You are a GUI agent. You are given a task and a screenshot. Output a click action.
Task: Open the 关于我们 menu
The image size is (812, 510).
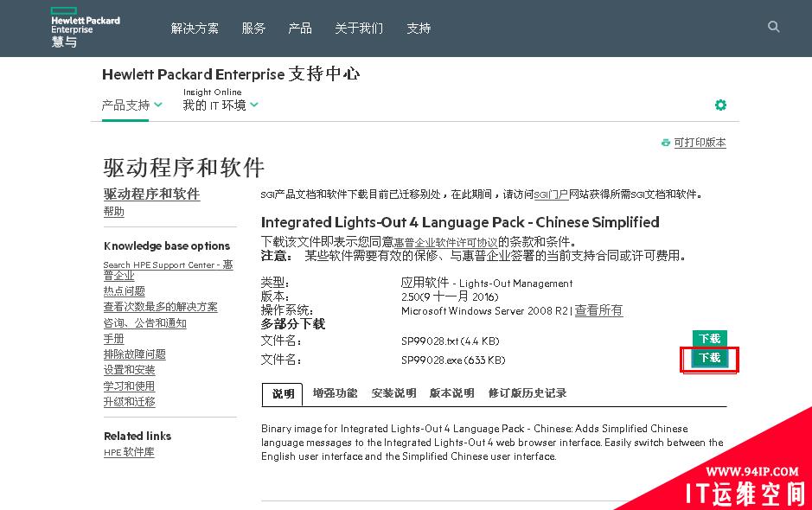[x=359, y=28]
